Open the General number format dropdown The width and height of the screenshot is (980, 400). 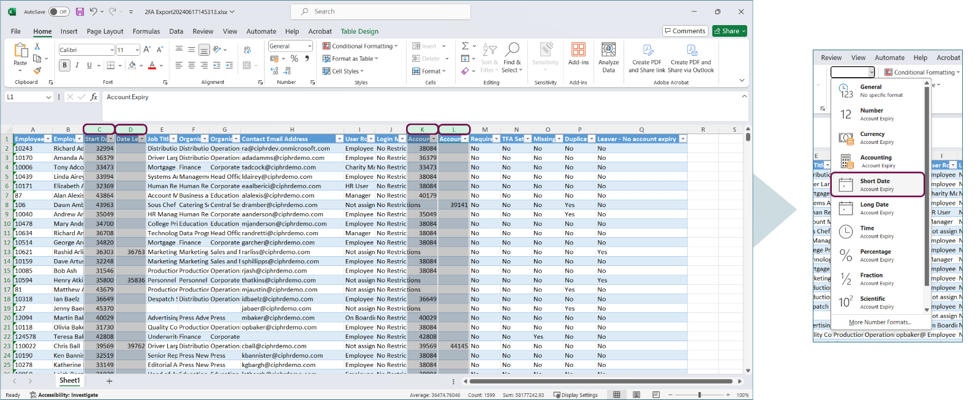(309, 46)
